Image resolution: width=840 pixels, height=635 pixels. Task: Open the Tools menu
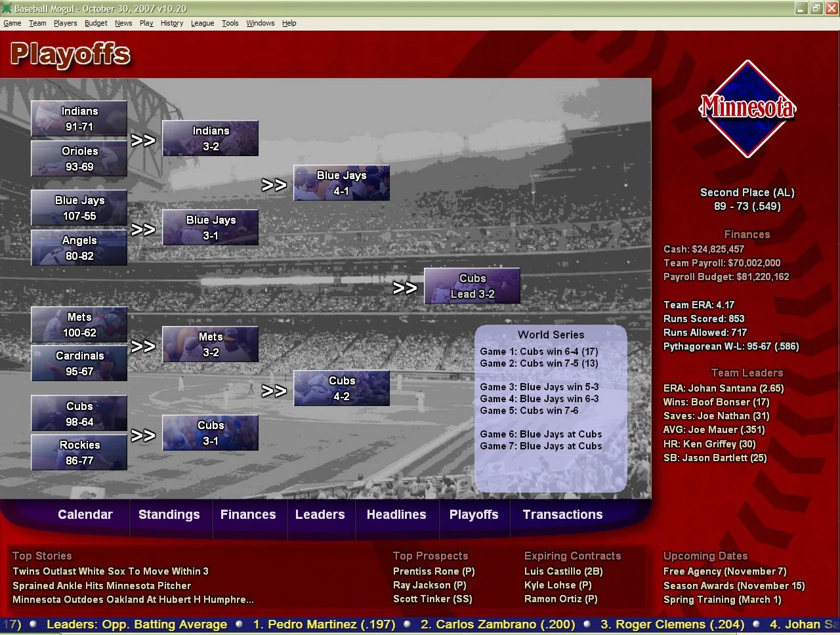230,23
